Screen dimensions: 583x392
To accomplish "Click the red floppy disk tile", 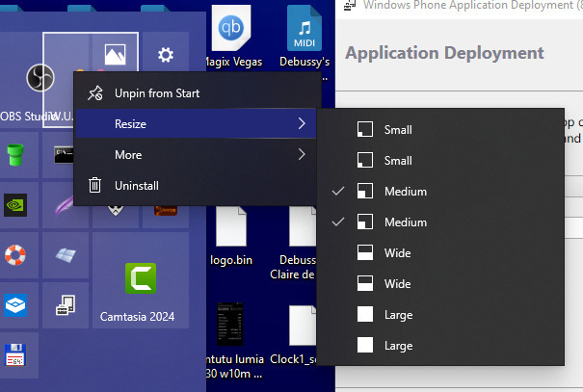I will pos(14,354).
